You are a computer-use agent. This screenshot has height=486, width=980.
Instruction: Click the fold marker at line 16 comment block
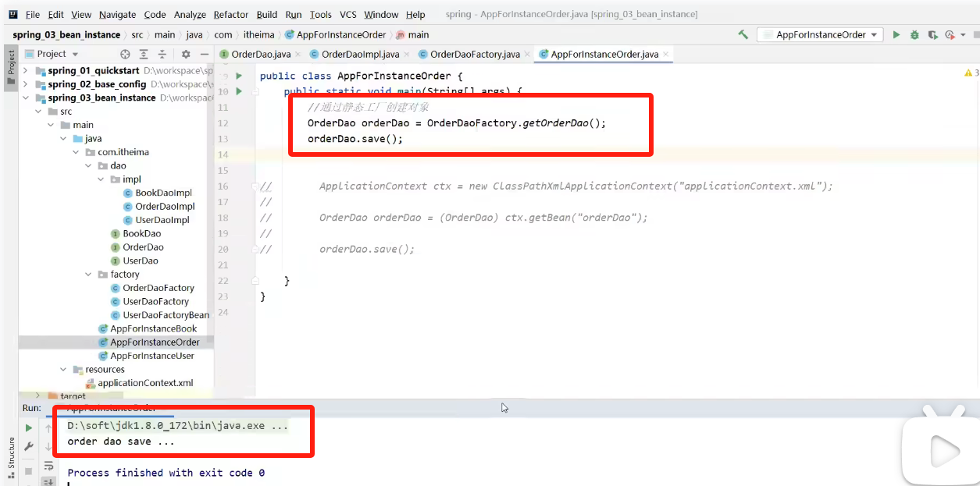[x=255, y=186]
